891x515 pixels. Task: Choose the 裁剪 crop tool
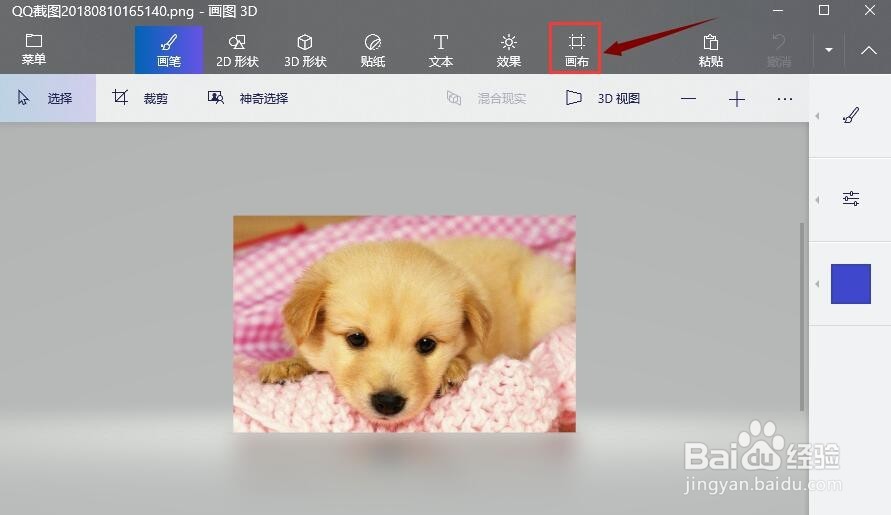point(140,98)
